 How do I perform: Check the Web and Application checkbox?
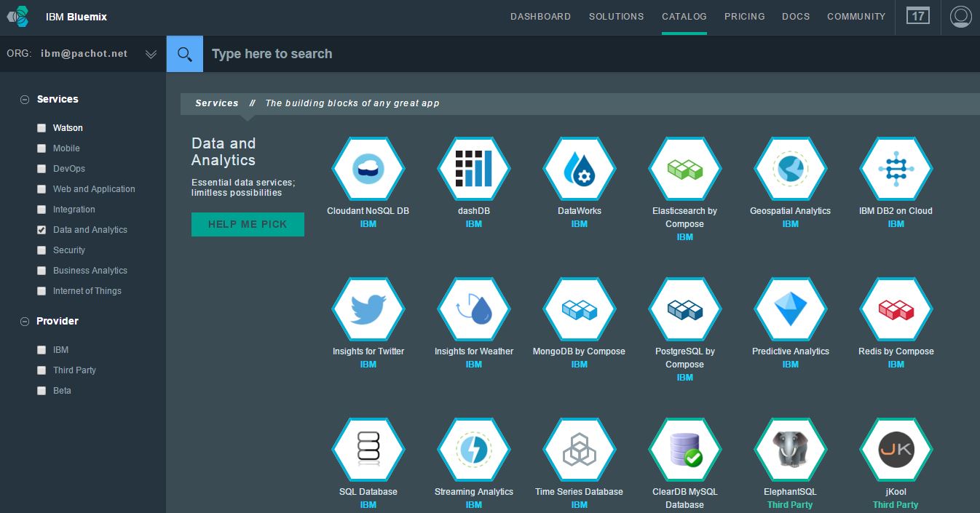click(x=42, y=189)
